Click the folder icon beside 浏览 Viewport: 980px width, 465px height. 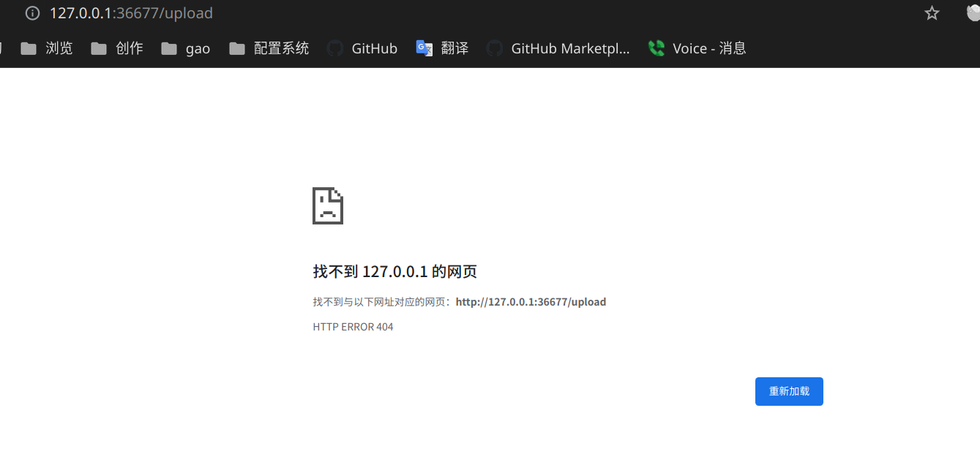(x=29, y=48)
